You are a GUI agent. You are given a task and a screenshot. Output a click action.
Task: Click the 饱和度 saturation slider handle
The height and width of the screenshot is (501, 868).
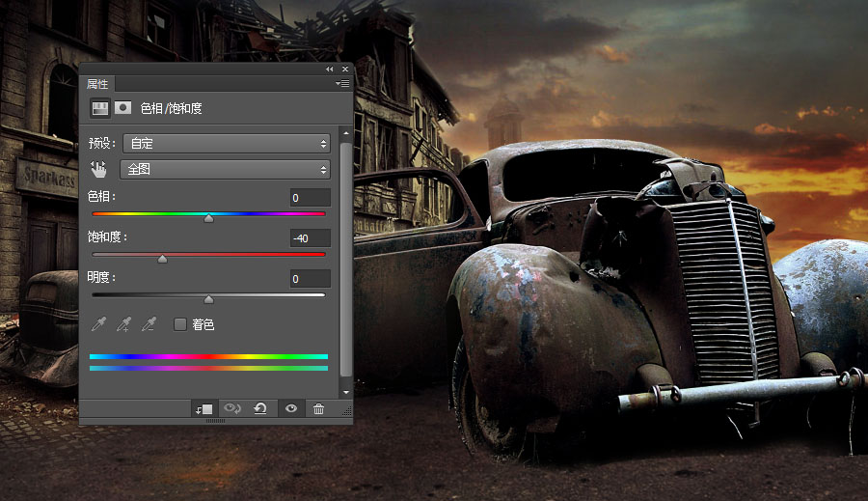point(162,259)
